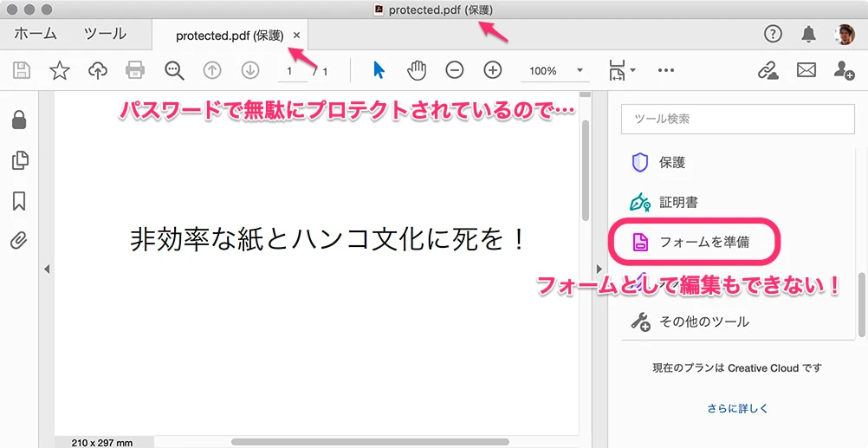Open the find text magnifier
The height and width of the screenshot is (448, 868).
point(174,70)
